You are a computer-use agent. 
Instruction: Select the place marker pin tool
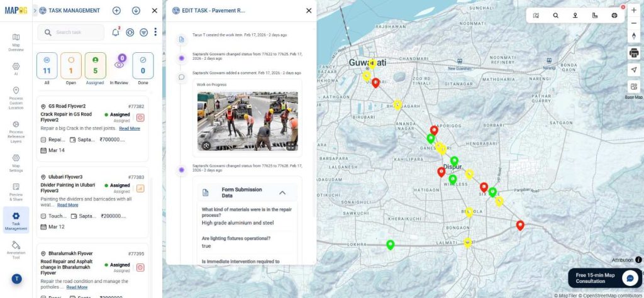575,16
